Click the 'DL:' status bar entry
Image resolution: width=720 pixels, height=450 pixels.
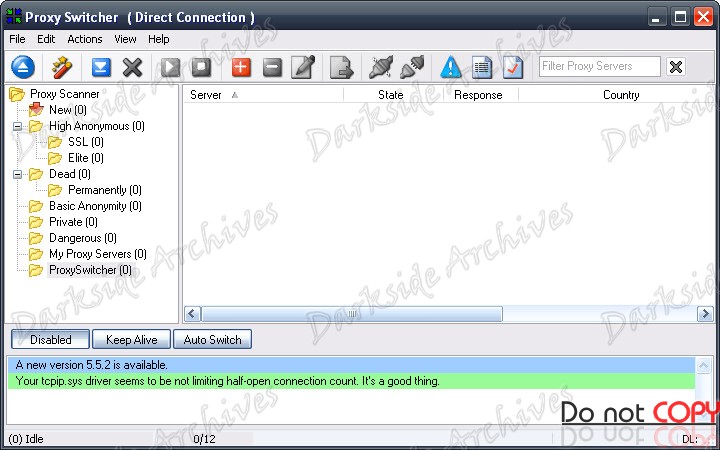point(691,439)
